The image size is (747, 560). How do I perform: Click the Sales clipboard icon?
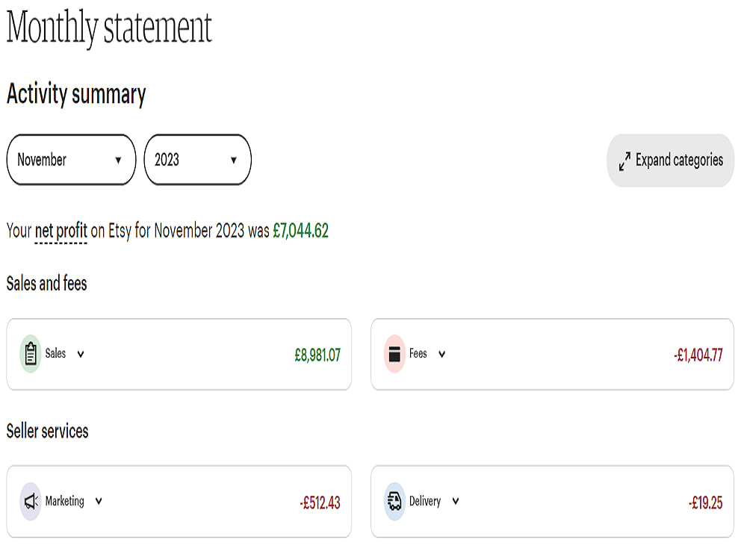(x=31, y=354)
